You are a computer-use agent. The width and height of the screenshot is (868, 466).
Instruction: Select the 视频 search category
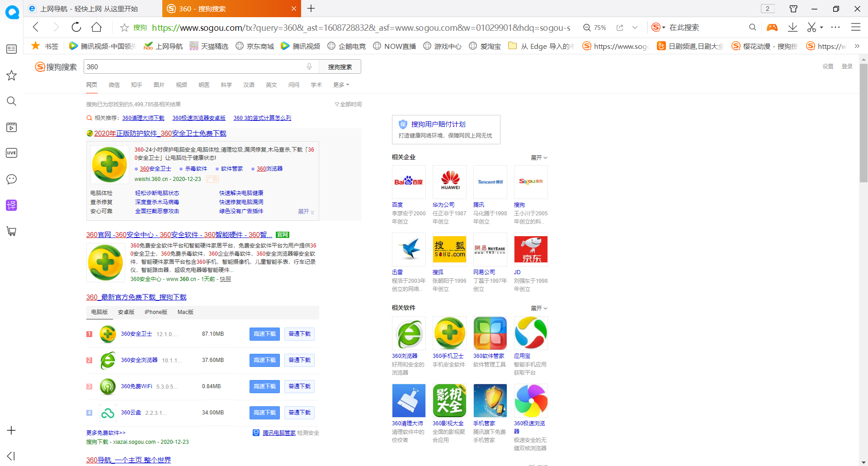(181, 85)
